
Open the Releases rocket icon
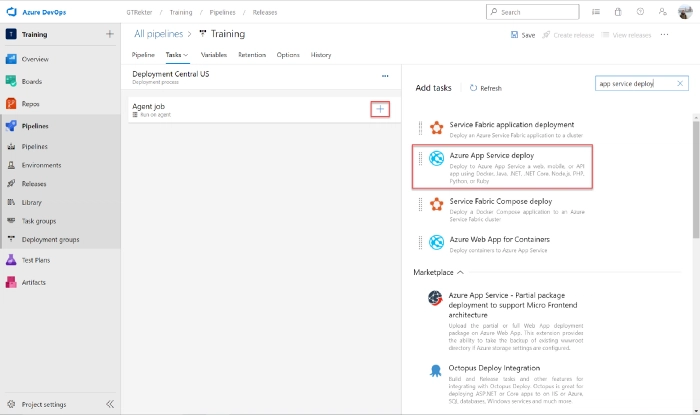pos(11,183)
